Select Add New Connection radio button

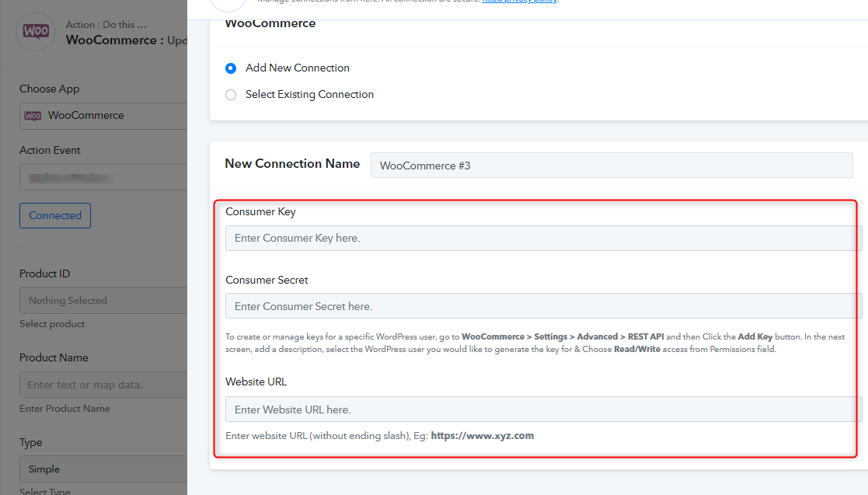pos(231,68)
